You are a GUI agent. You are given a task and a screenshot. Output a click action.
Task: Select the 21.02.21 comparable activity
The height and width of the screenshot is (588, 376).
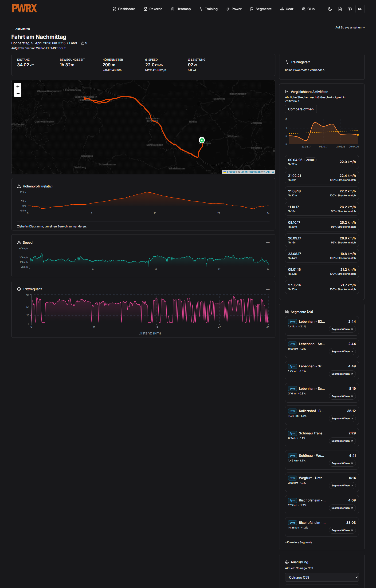pos(321,178)
